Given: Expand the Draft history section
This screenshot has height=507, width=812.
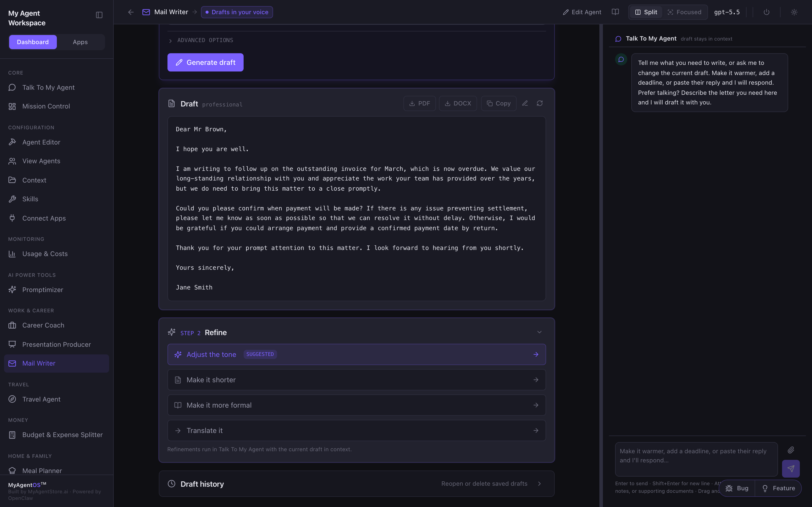Looking at the screenshot, I should tap(356, 483).
